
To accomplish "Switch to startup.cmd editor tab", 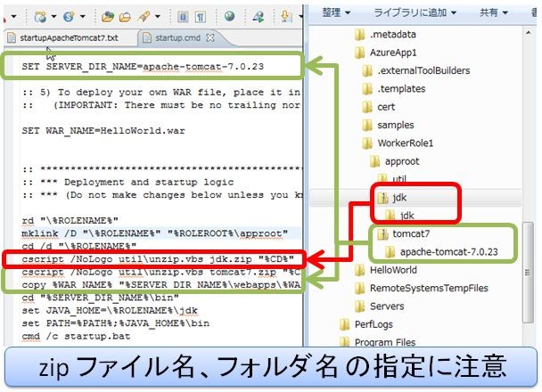I will [x=177, y=37].
